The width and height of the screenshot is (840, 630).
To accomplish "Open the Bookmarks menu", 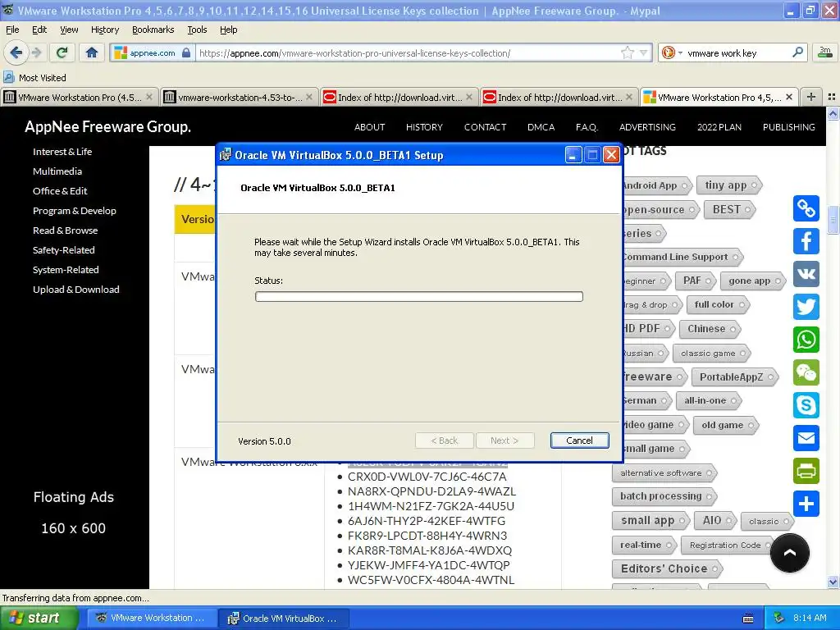I will click(x=153, y=30).
